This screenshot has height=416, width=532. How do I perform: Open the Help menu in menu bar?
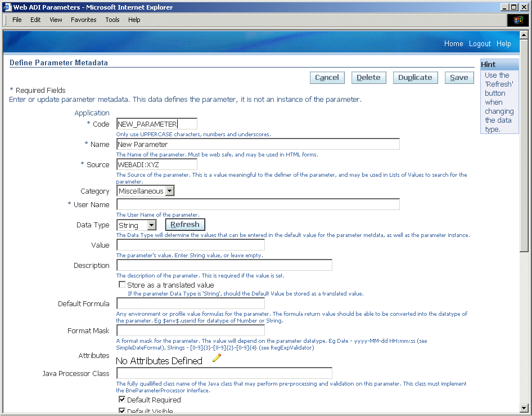tap(134, 20)
